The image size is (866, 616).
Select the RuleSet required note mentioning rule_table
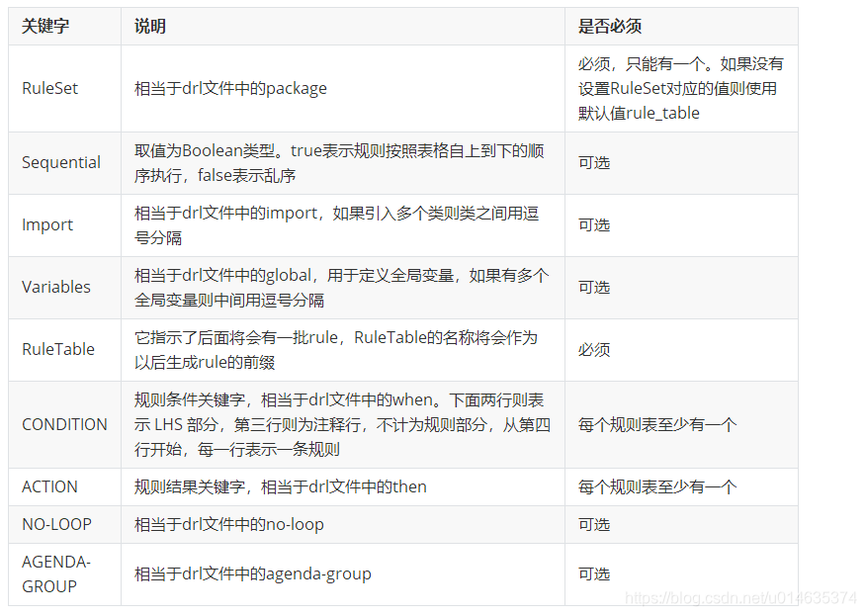point(680,88)
